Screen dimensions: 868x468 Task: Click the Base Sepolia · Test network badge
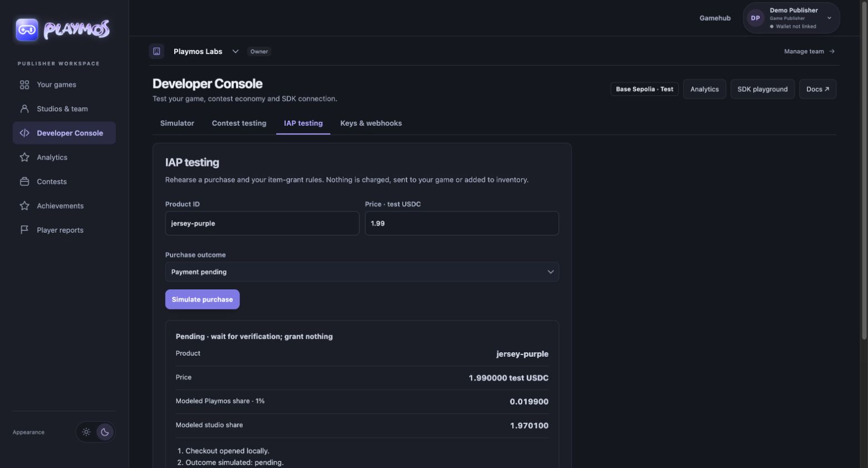(644, 89)
